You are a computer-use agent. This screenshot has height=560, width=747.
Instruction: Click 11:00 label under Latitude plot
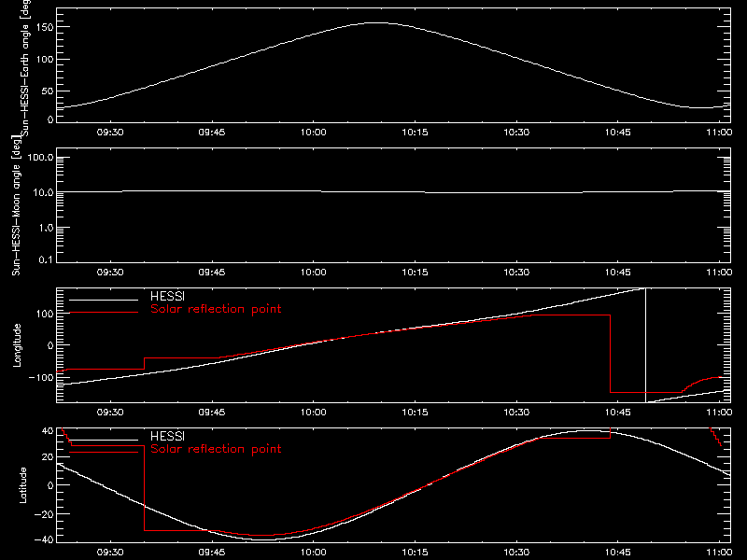(x=719, y=552)
